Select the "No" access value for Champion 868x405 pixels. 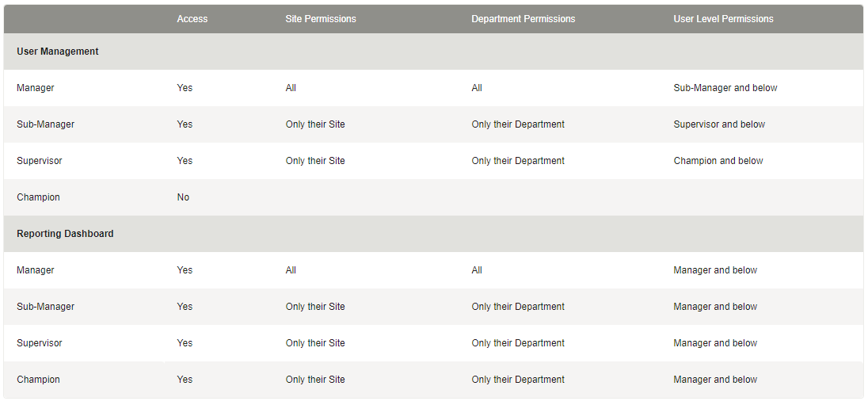click(x=184, y=197)
